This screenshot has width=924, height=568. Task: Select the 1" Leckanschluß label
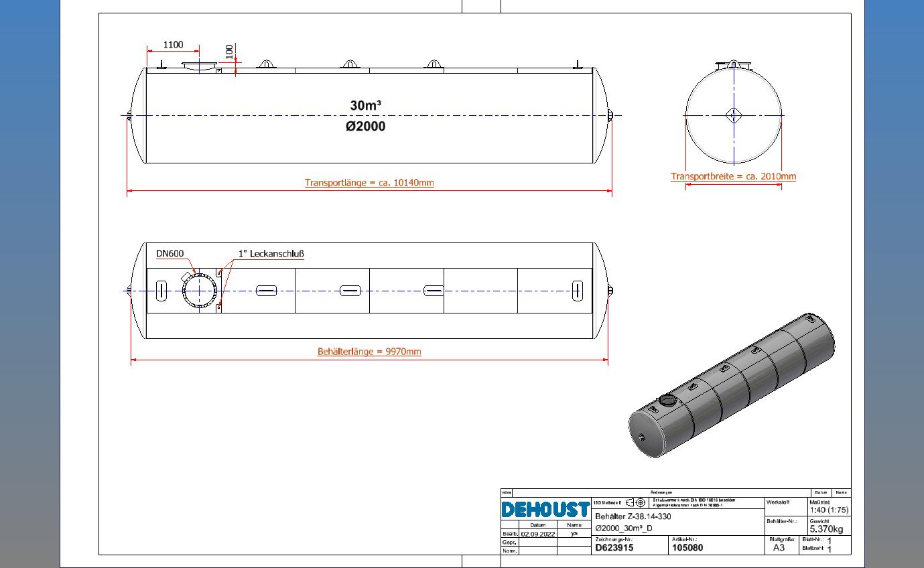tap(271, 254)
